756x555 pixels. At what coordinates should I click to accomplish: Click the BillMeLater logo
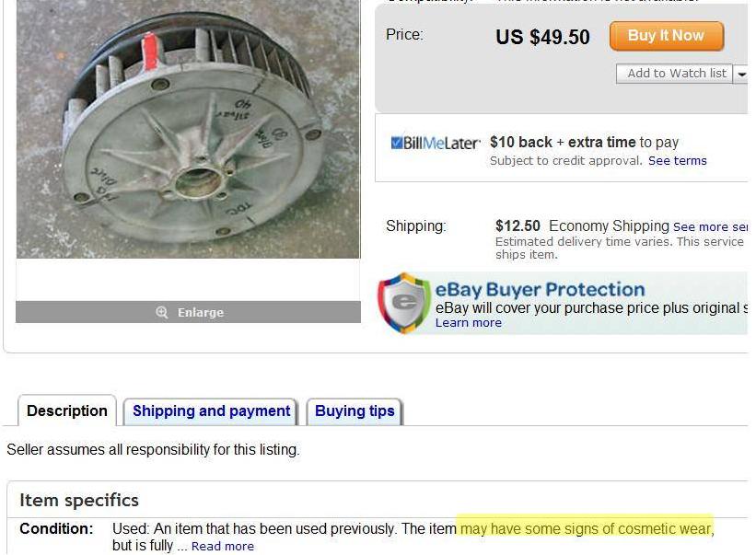(436, 143)
